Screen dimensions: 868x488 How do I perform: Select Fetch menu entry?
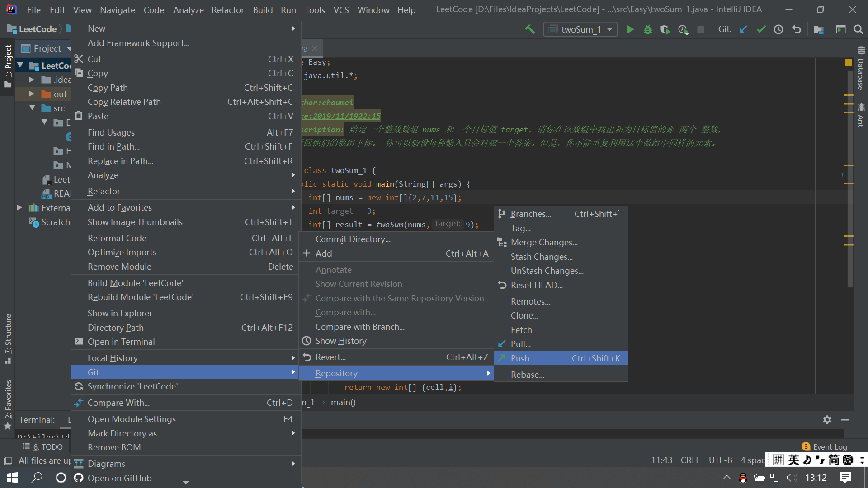(x=561, y=330)
